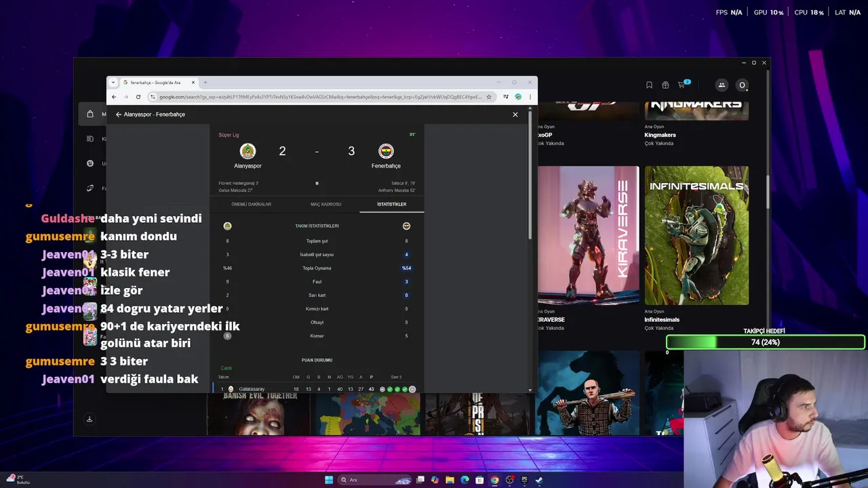Select the İSTATİSTİKLER tab

(392, 204)
